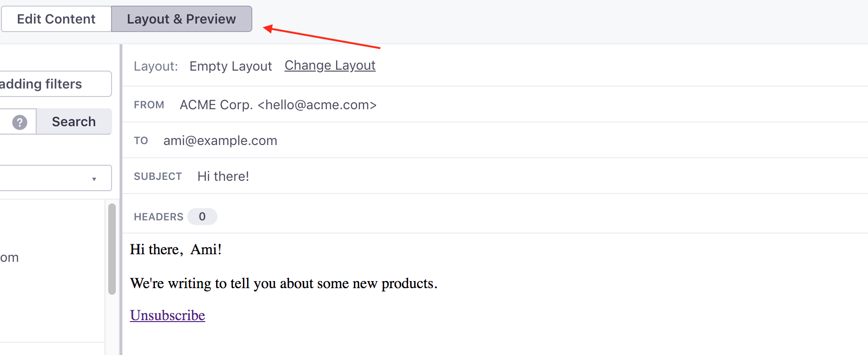This screenshot has height=355, width=868.
Task: Click the Empty Layout name text
Action: (231, 66)
